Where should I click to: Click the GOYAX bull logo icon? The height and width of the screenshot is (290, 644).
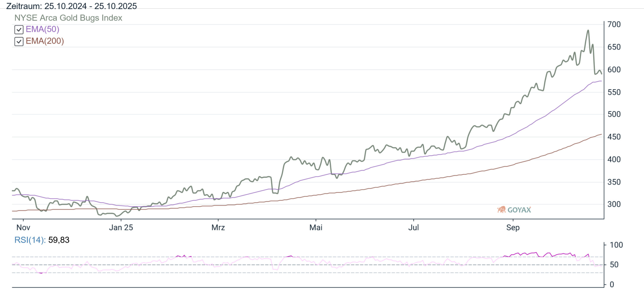click(501, 210)
